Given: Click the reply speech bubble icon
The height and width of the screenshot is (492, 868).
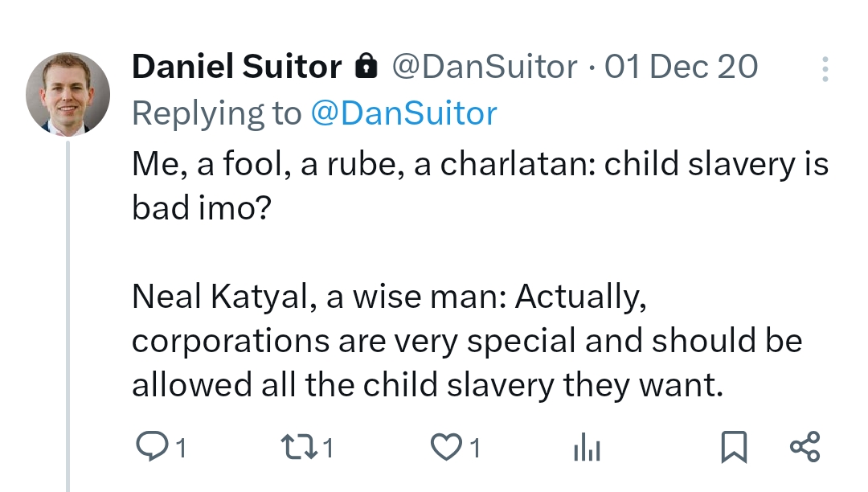Looking at the screenshot, I should (150, 447).
